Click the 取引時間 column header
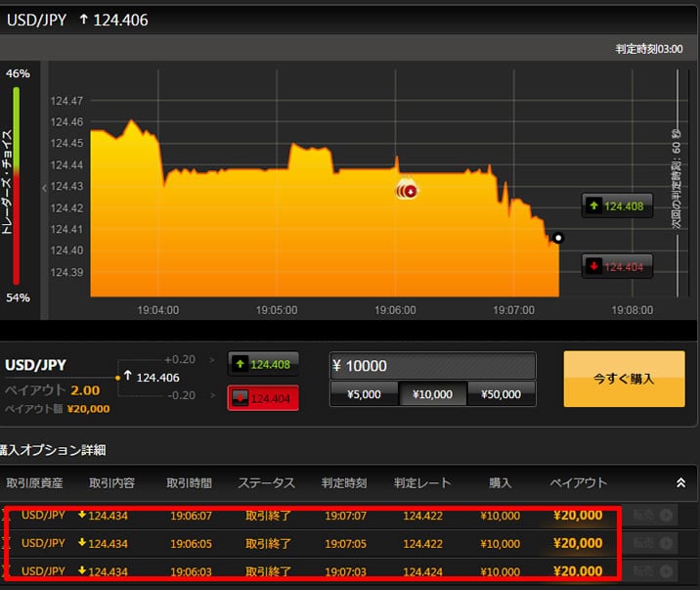The width and height of the screenshot is (700, 590). (x=189, y=482)
